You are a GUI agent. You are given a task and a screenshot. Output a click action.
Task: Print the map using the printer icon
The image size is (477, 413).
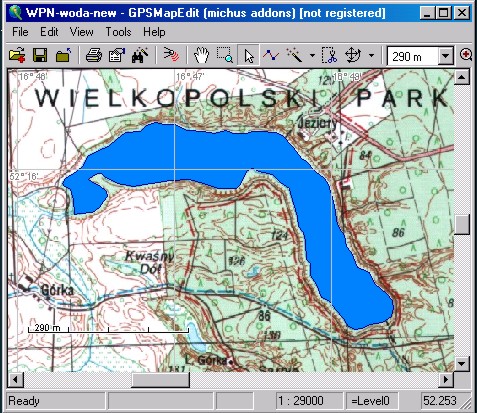pos(94,55)
